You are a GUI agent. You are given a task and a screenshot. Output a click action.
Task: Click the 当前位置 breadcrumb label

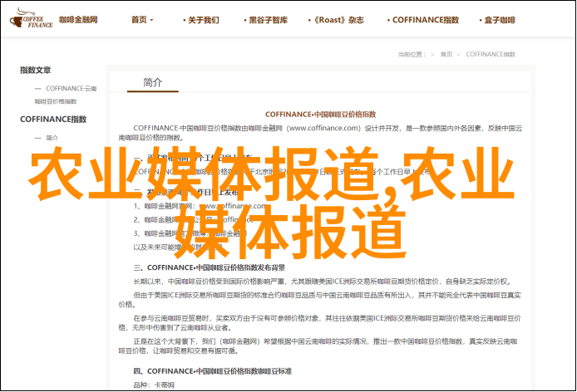click(x=412, y=55)
